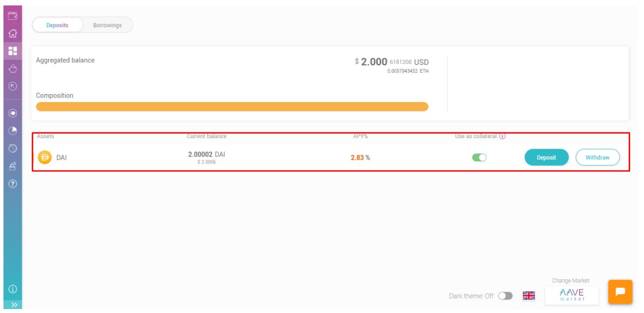The image size is (644, 313).
Task: Click the orange Composition bar
Action: (232, 107)
